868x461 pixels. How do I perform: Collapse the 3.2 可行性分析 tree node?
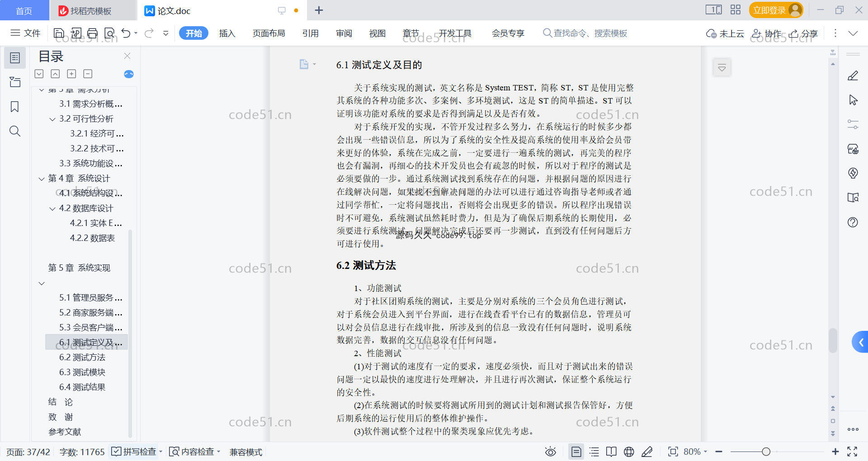pyautogui.click(x=52, y=119)
